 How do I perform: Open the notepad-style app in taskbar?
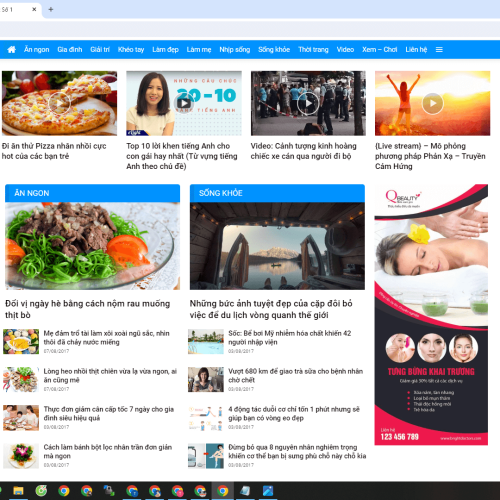[245, 491]
